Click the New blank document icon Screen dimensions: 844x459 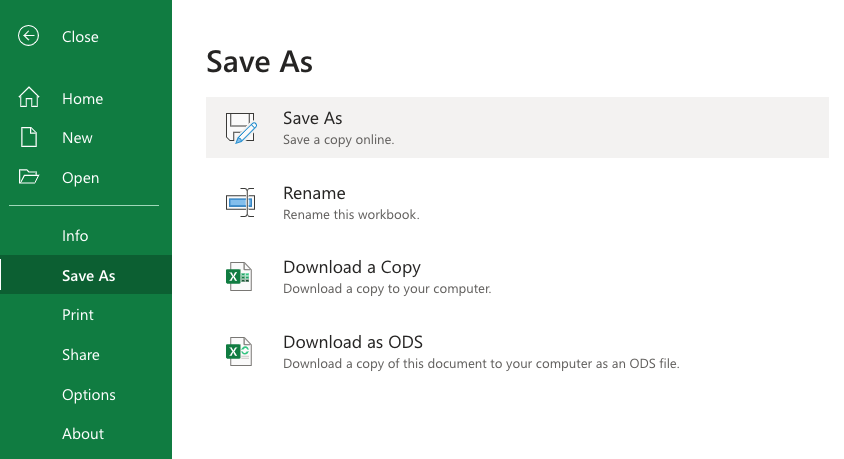[x=29, y=137]
